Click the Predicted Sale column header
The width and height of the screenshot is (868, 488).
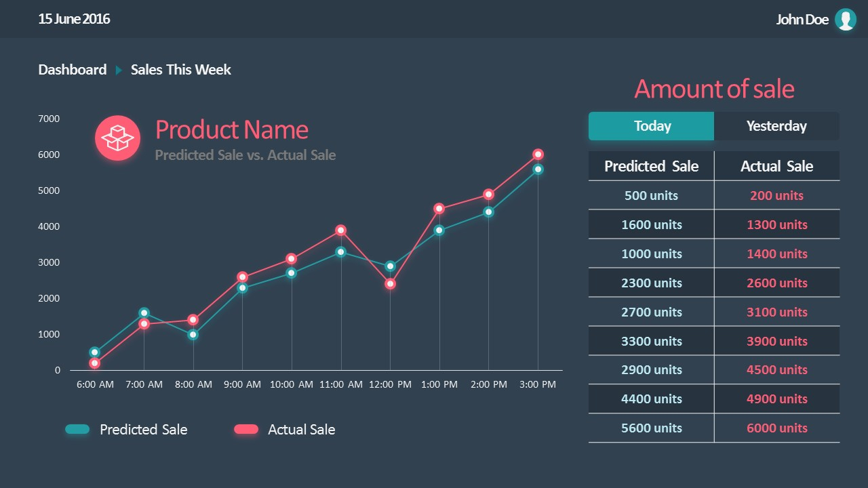coord(651,166)
